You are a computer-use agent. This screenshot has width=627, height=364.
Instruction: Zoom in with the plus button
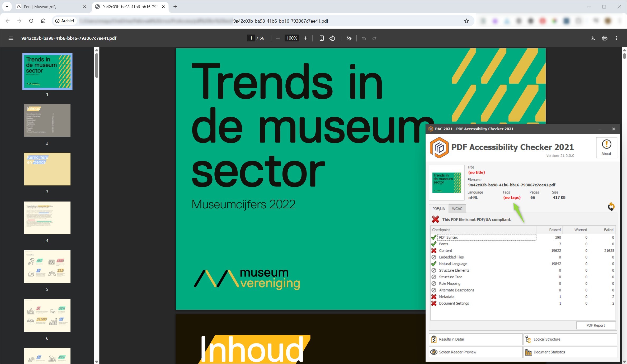click(x=305, y=38)
